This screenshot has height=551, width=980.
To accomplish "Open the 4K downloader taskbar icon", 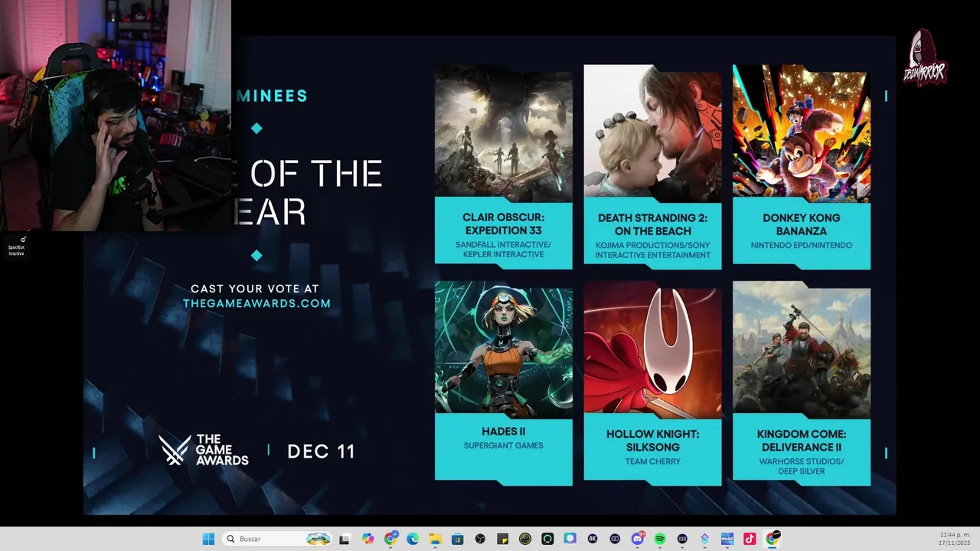I will click(593, 539).
